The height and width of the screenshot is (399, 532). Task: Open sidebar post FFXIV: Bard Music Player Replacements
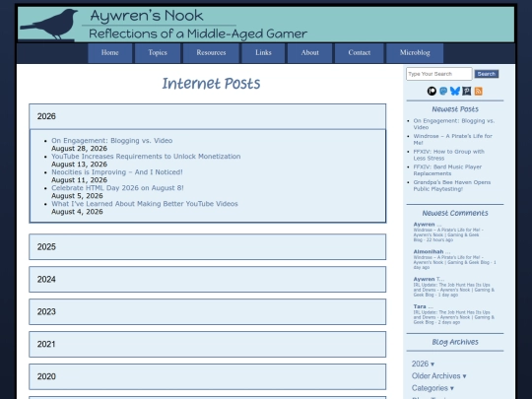(x=447, y=170)
